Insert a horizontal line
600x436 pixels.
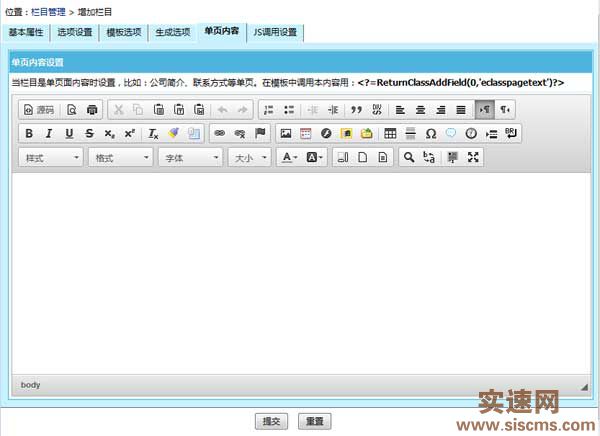pos(410,133)
